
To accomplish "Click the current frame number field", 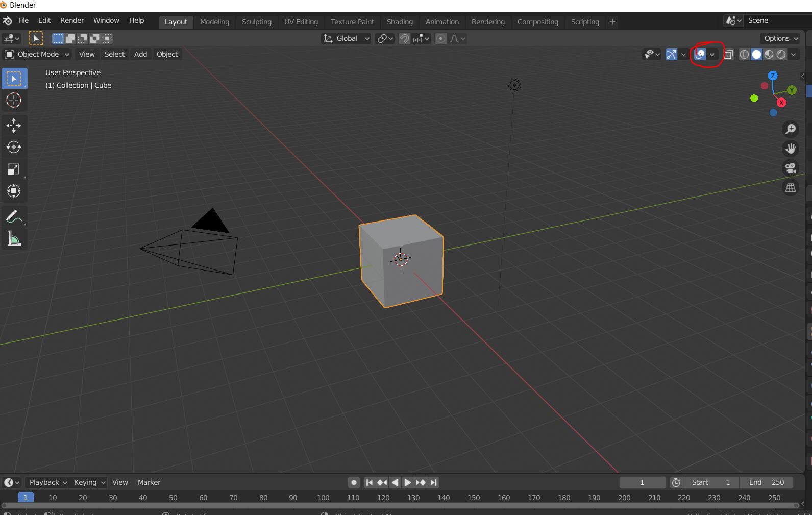I will tap(642, 482).
